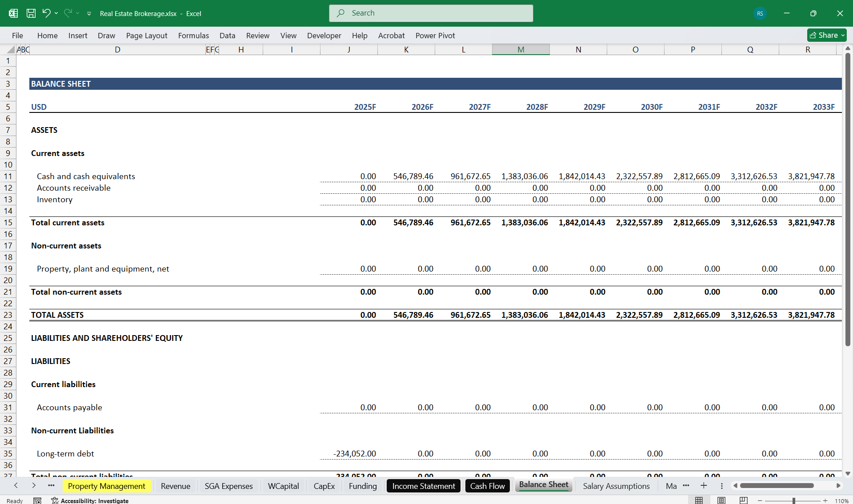853x504 pixels.
Task: Click the zoom slider handle
Action: pyautogui.click(x=793, y=500)
